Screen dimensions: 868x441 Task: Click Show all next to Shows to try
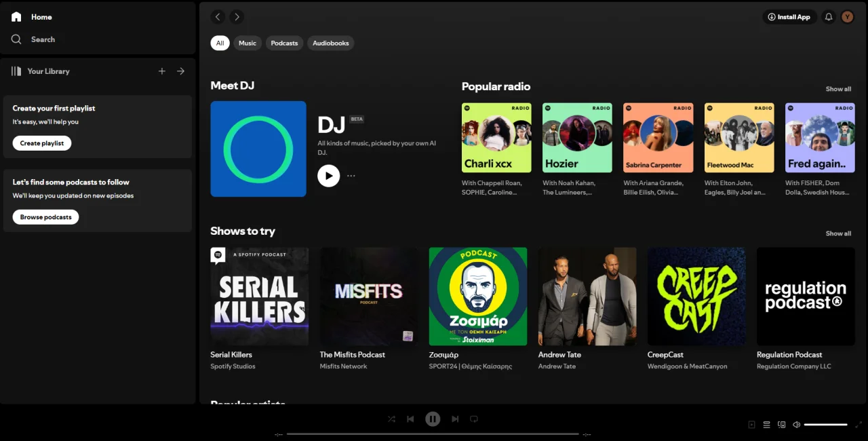pyautogui.click(x=838, y=233)
